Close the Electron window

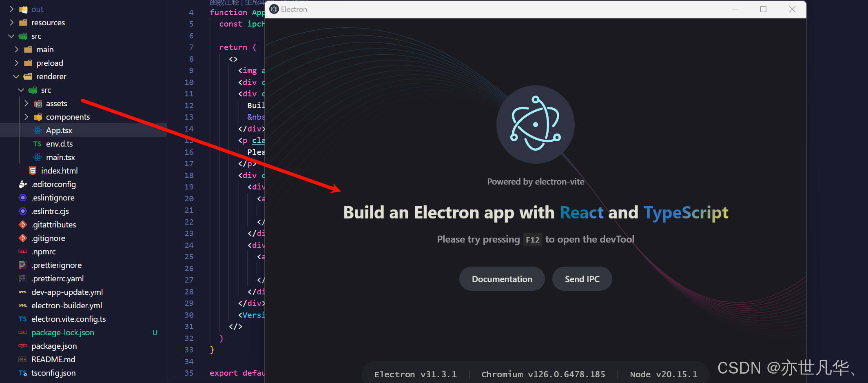click(x=792, y=9)
